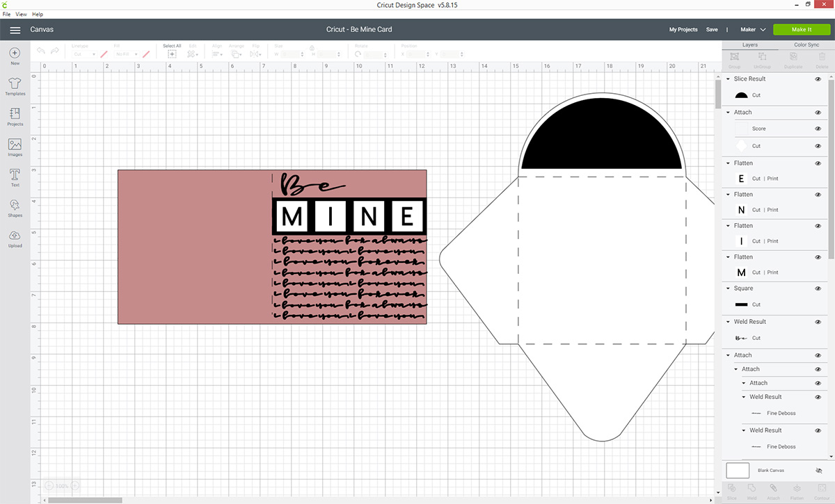Open the hamburger menu beside Canvas
This screenshot has height=504, width=835.
click(x=15, y=30)
